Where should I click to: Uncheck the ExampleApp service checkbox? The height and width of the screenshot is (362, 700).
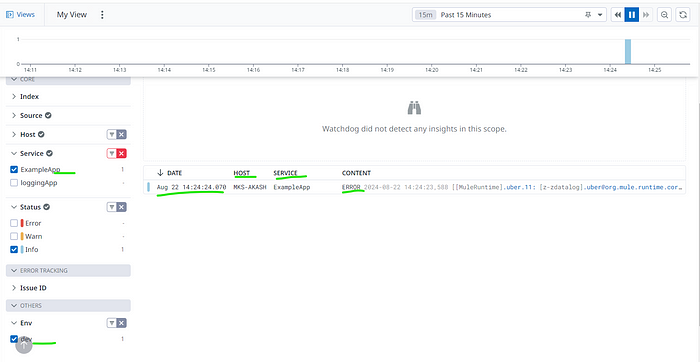click(14, 170)
